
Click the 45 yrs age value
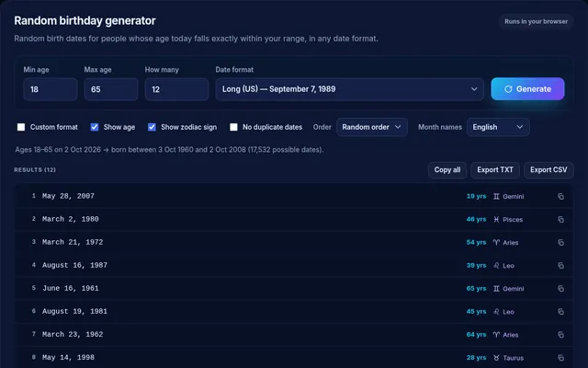tap(476, 312)
